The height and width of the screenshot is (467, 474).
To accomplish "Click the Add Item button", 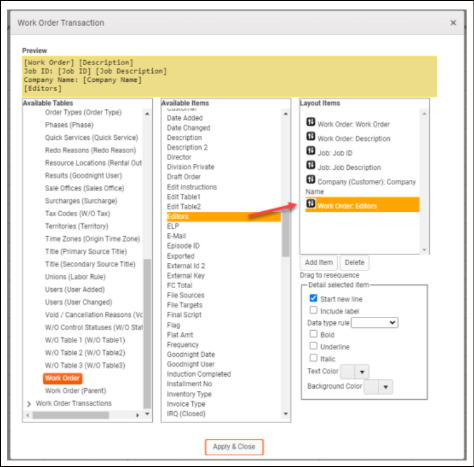I will [x=319, y=263].
